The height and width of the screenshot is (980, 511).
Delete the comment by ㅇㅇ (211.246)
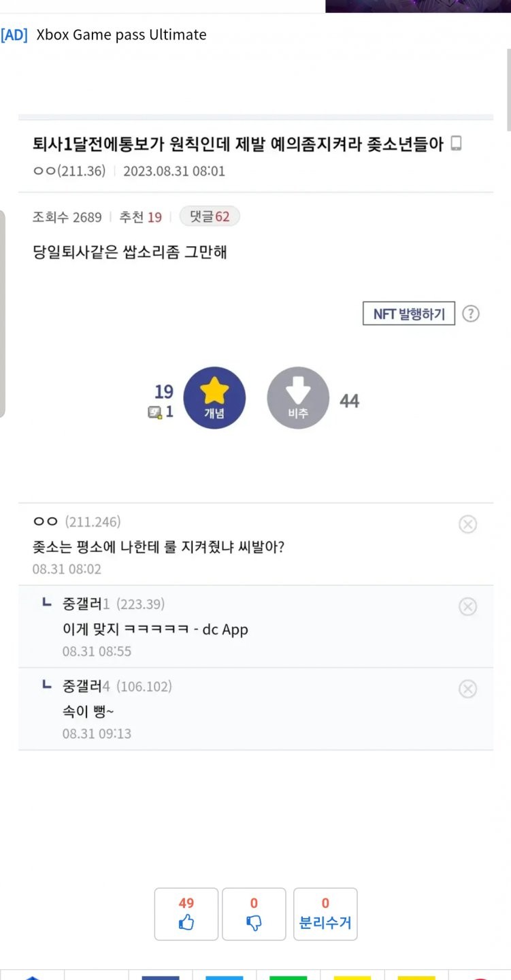467,524
